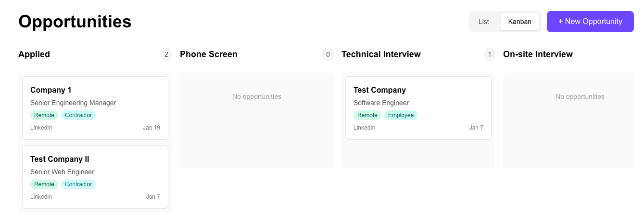
Task: Click the Applied column count badge
Action: (x=166, y=54)
